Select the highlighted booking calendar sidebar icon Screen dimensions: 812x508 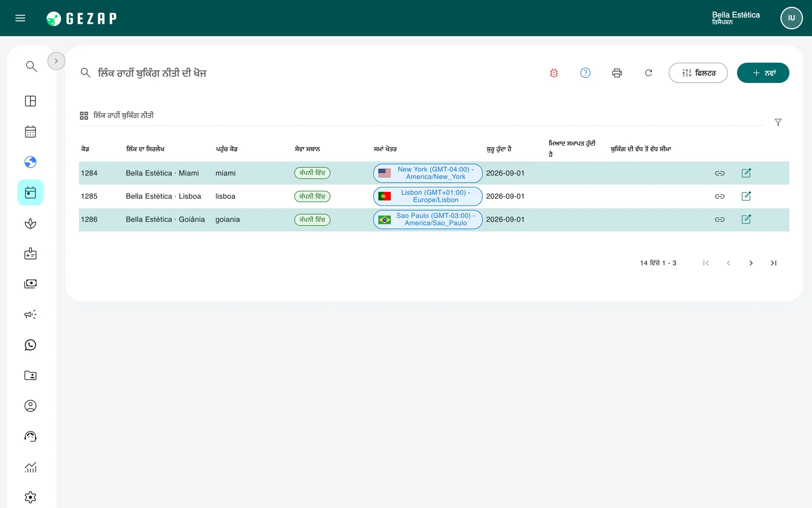(30, 192)
